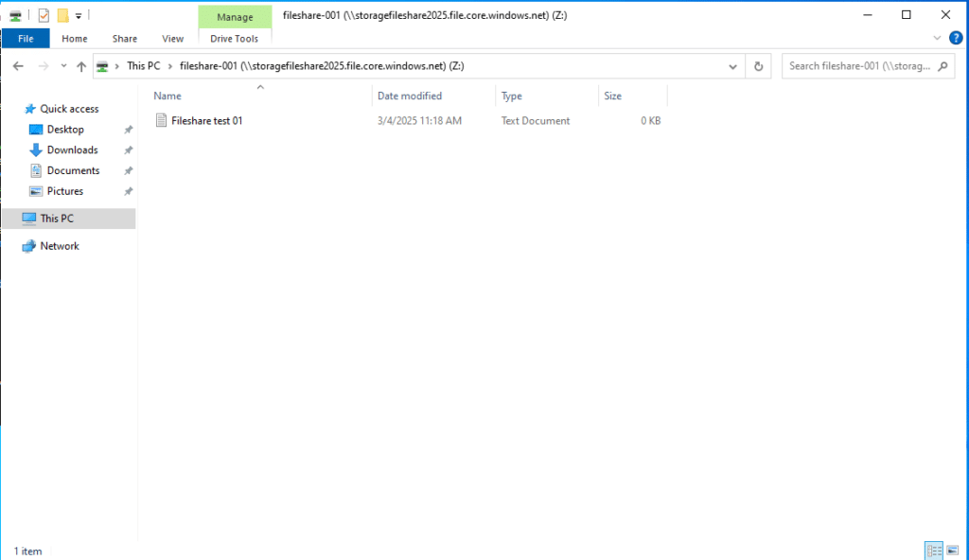Click the Properties icon in quick access toolbar
969x560 pixels.
click(x=44, y=15)
